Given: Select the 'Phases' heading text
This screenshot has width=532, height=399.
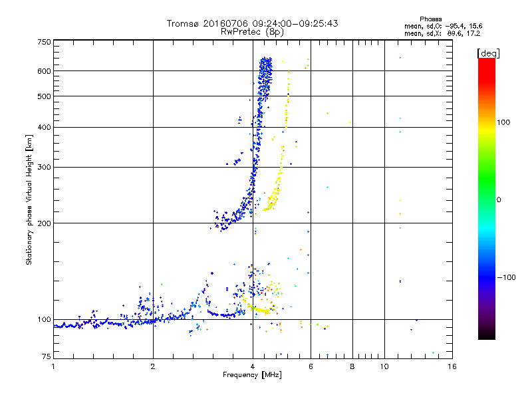Looking at the screenshot, I should point(430,19).
